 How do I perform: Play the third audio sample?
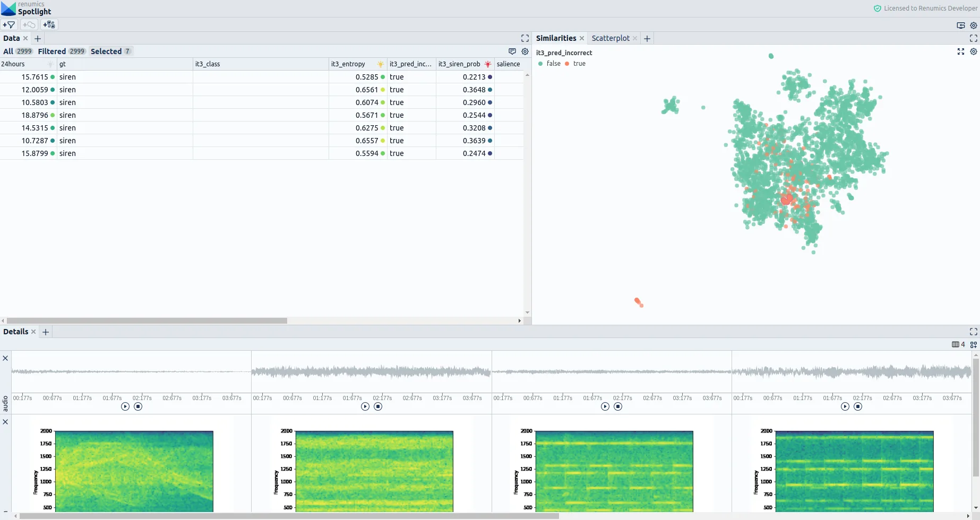coord(605,406)
